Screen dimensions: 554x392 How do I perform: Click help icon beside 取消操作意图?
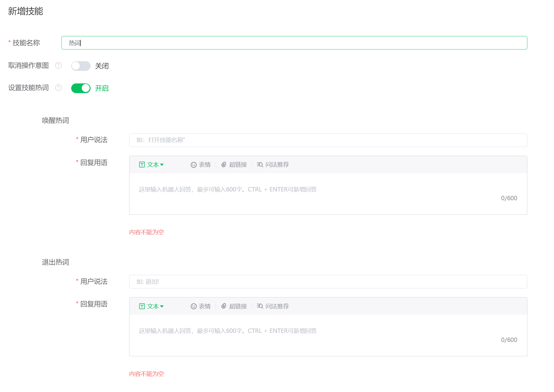coord(59,66)
